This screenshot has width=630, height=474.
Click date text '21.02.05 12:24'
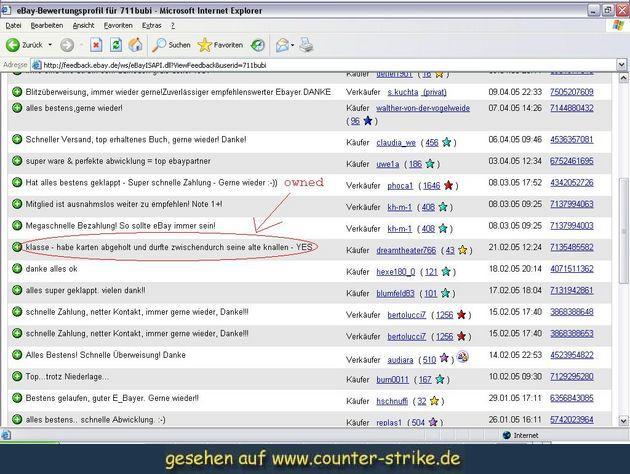pyautogui.click(x=515, y=247)
